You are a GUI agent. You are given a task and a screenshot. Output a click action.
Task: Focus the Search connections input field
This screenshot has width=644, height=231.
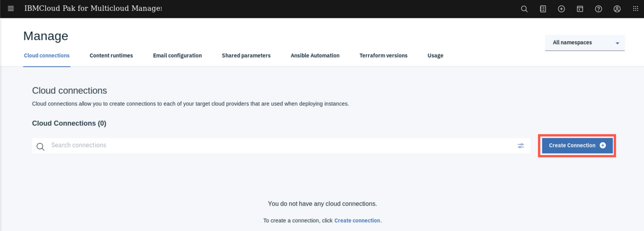point(280,146)
